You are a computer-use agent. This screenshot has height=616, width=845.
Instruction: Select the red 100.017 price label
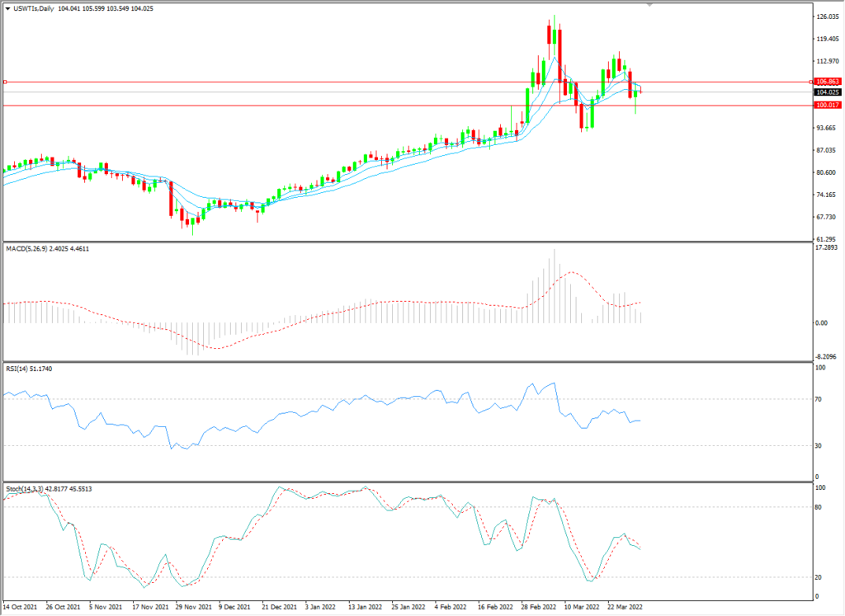[828, 106]
